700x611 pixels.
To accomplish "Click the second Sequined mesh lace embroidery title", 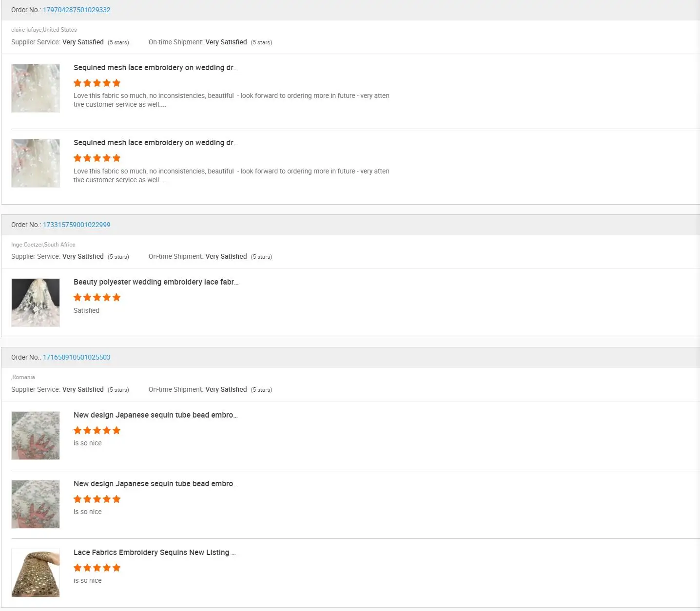I will coord(156,143).
